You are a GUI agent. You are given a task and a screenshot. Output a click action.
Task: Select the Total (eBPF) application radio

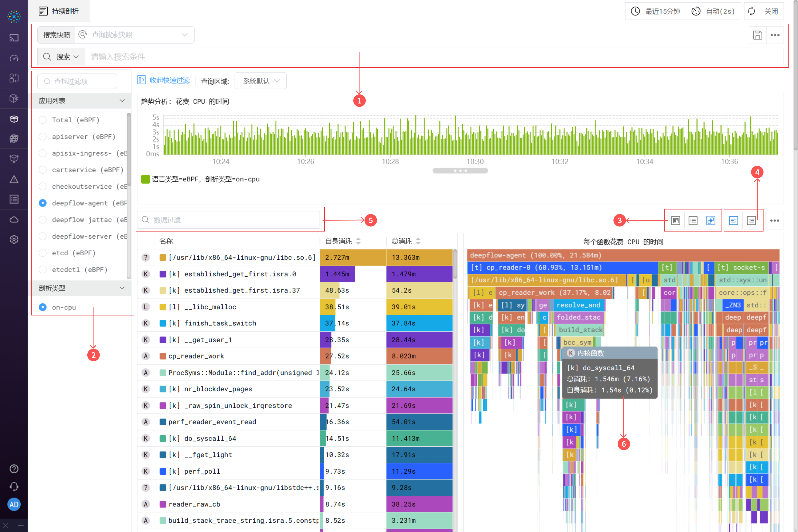pyautogui.click(x=43, y=120)
